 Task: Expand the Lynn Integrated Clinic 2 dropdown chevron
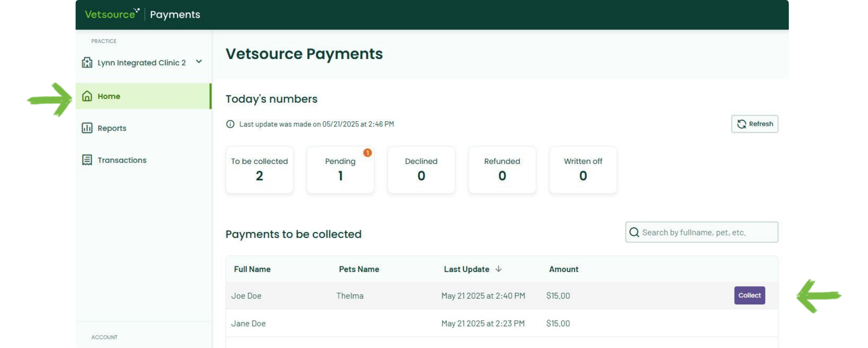click(x=199, y=62)
